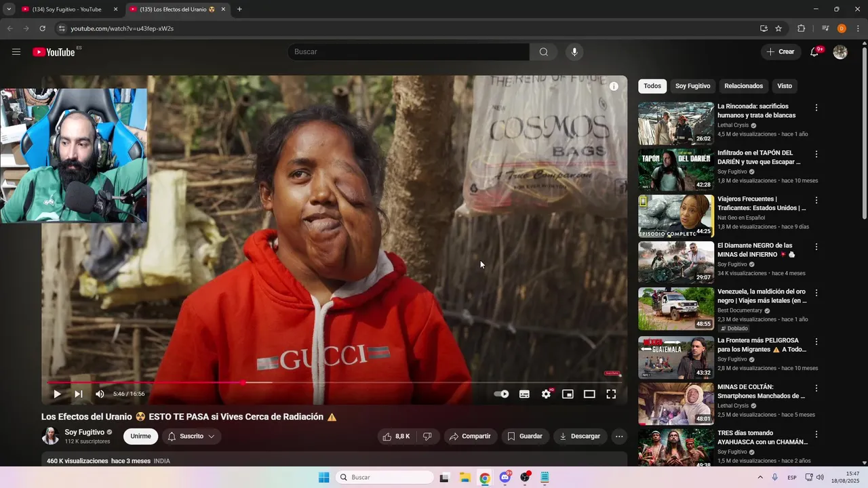
Task: Open a new browser tab
Action: click(239, 9)
